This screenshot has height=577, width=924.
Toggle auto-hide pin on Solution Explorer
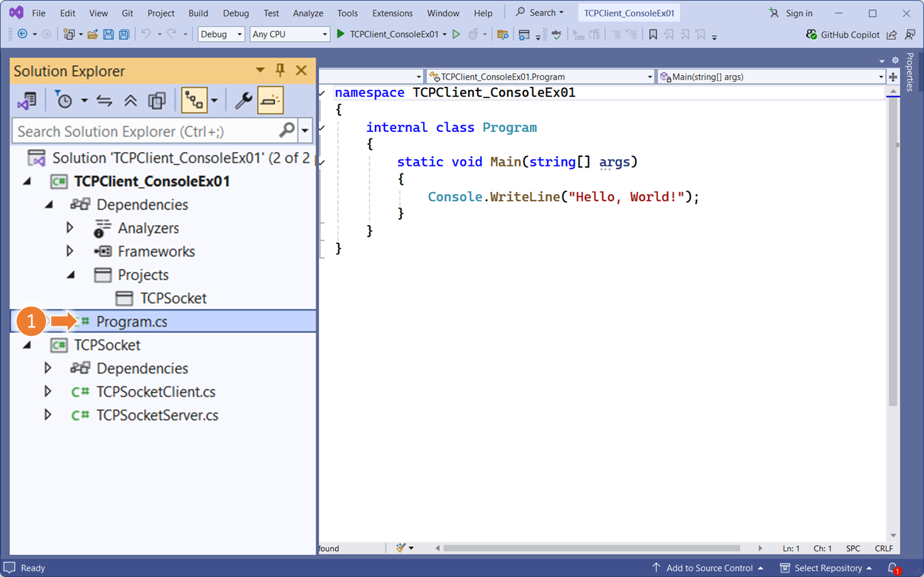pyautogui.click(x=280, y=70)
